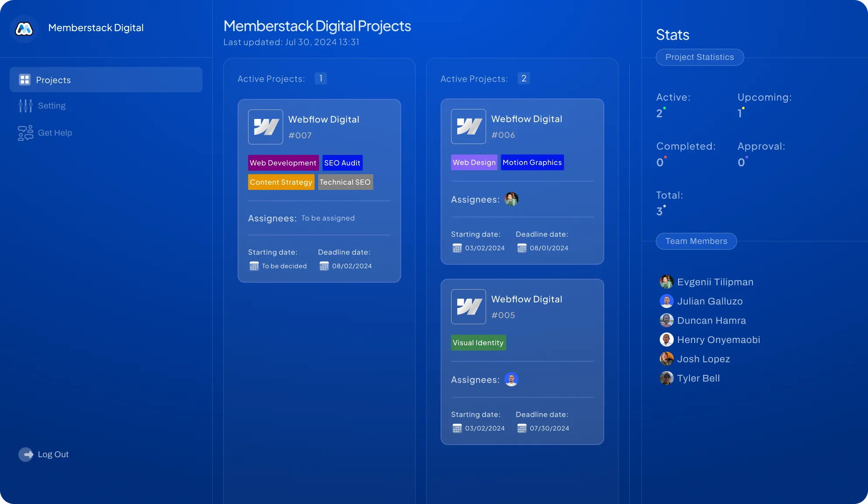Click the Upcoming stat value 1

pos(740,114)
